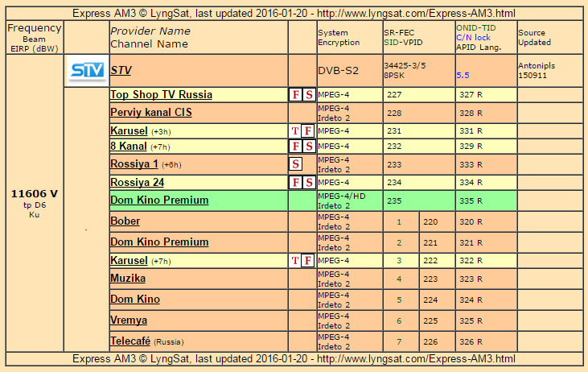The height and width of the screenshot is (372, 588).
Task: Click SID '6' in the Vremya row
Action: pos(399,321)
